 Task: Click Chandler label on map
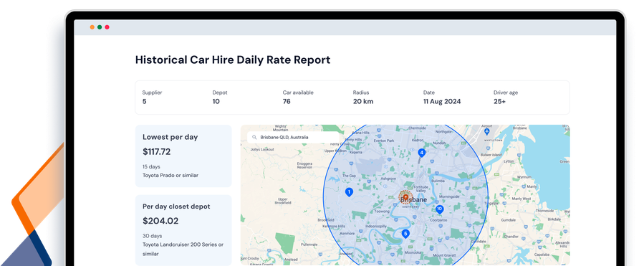coord(511,237)
